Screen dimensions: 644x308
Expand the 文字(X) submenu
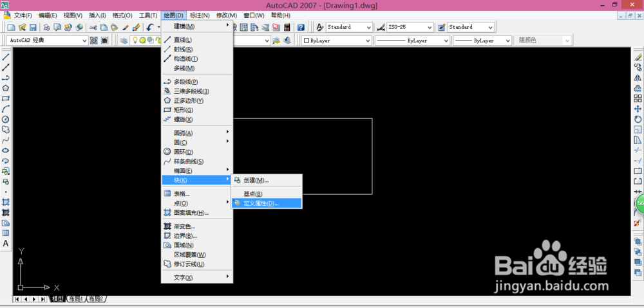pos(197,278)
